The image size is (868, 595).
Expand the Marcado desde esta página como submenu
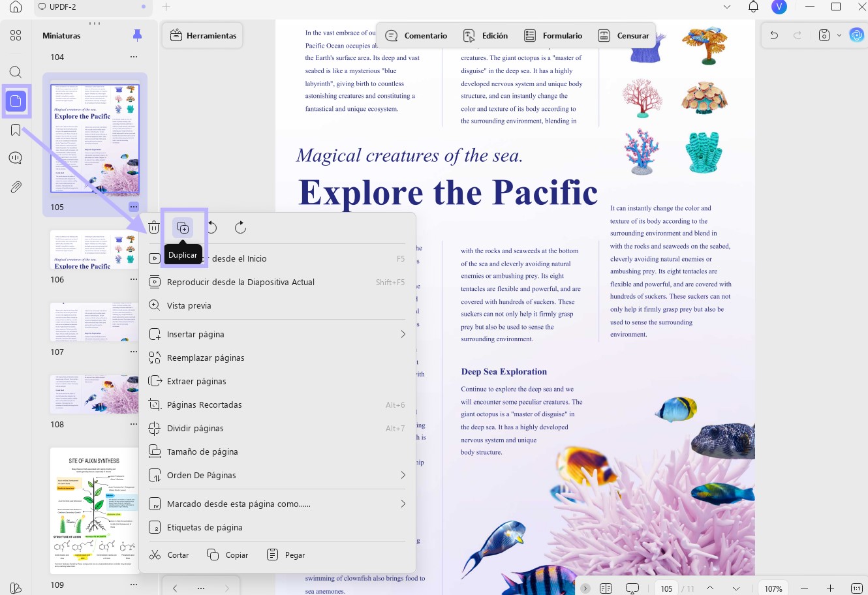point(403,504)
